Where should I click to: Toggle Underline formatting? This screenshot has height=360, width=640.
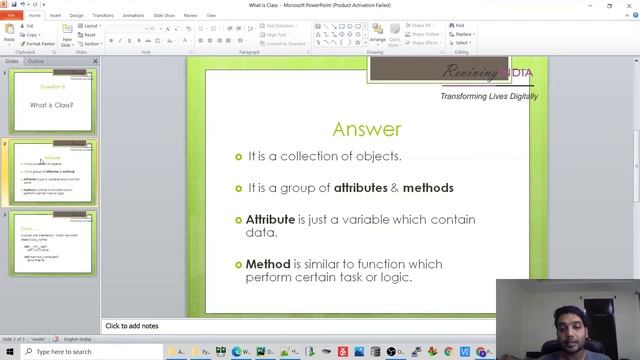[x=129, y=41]
